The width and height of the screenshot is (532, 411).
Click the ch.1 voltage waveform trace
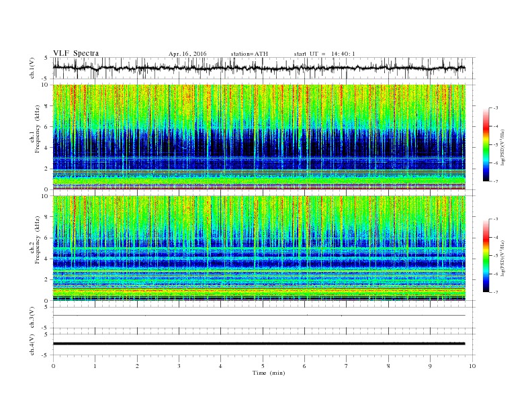click(259, 68)
